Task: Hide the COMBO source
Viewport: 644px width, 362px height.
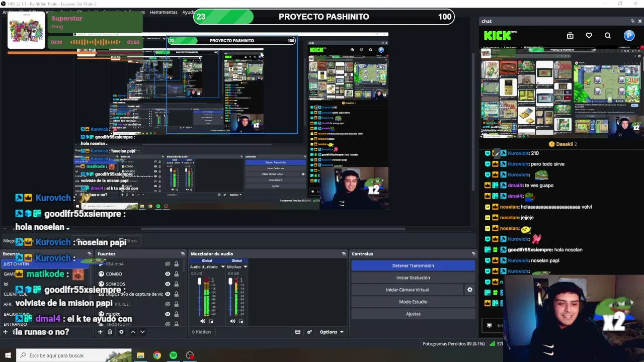Action: (x=168, y=274)
